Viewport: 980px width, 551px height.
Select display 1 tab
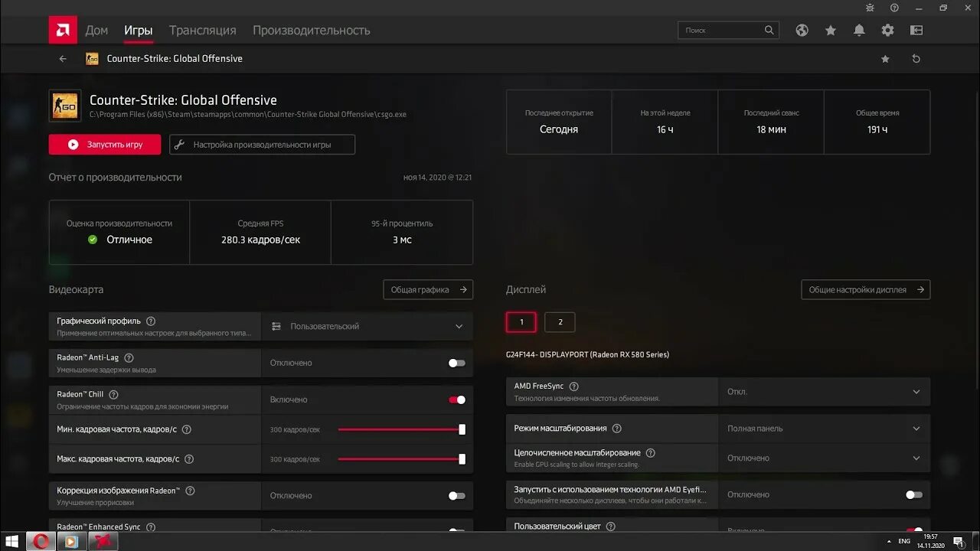point(521,322)
